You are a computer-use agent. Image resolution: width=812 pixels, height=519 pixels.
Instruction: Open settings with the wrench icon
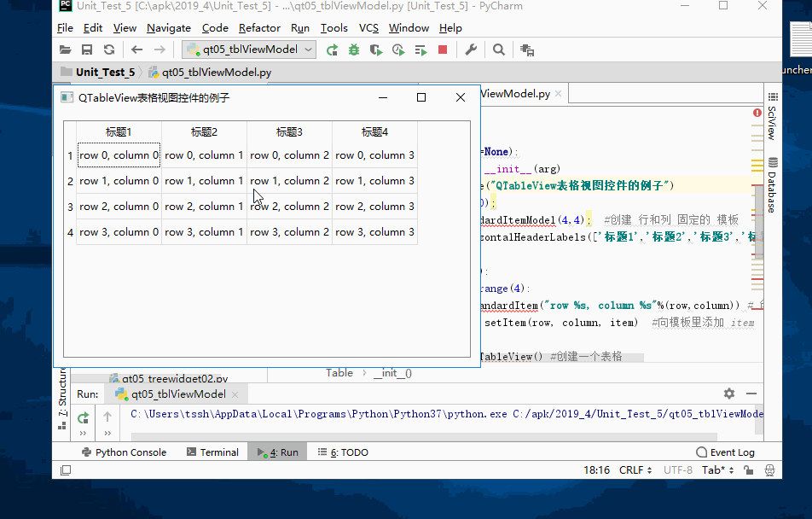(471, 50)
